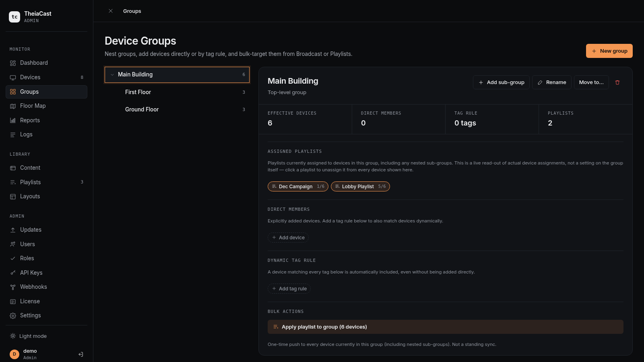Click the Lobby Playlist chip
The image size is (644, 362).
[360, 186]
